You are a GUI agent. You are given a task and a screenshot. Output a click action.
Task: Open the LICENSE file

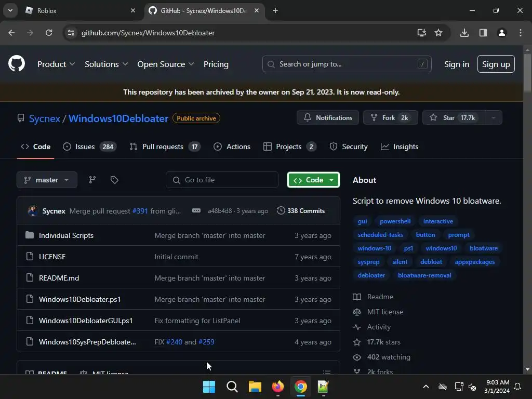52,257
